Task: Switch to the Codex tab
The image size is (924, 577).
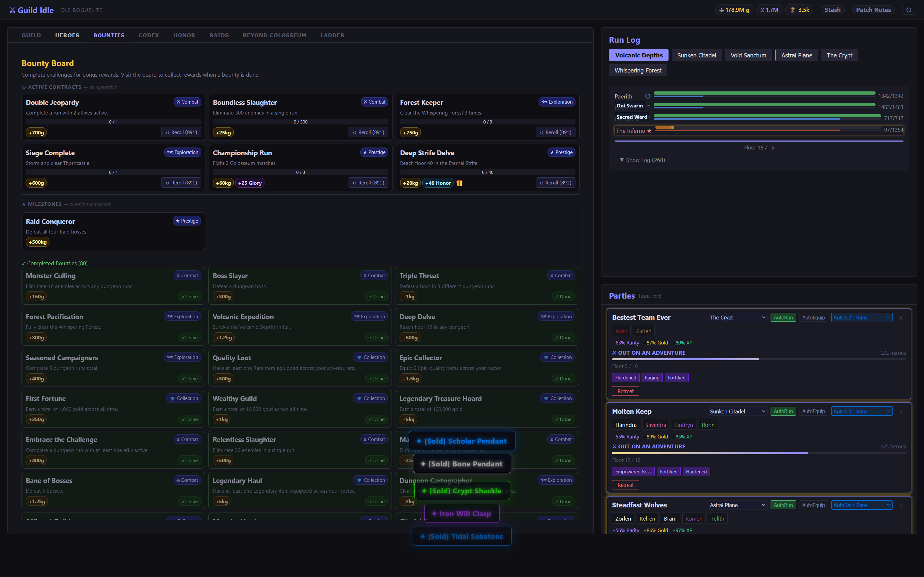Action: pos(149,35)
